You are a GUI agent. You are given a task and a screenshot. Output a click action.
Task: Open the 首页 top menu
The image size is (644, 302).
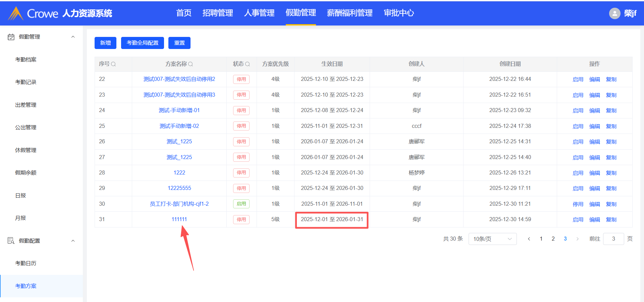click(x=184, y=13)
